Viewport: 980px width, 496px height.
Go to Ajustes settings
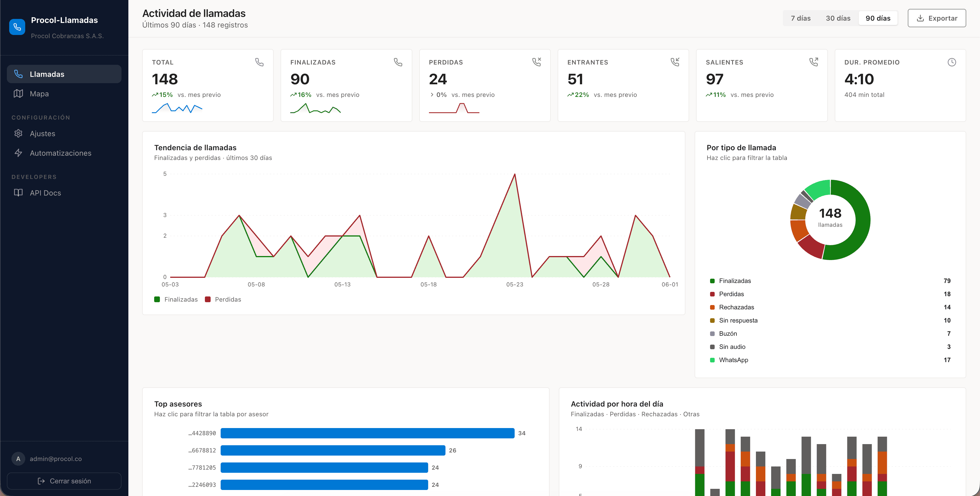(64, 134)
